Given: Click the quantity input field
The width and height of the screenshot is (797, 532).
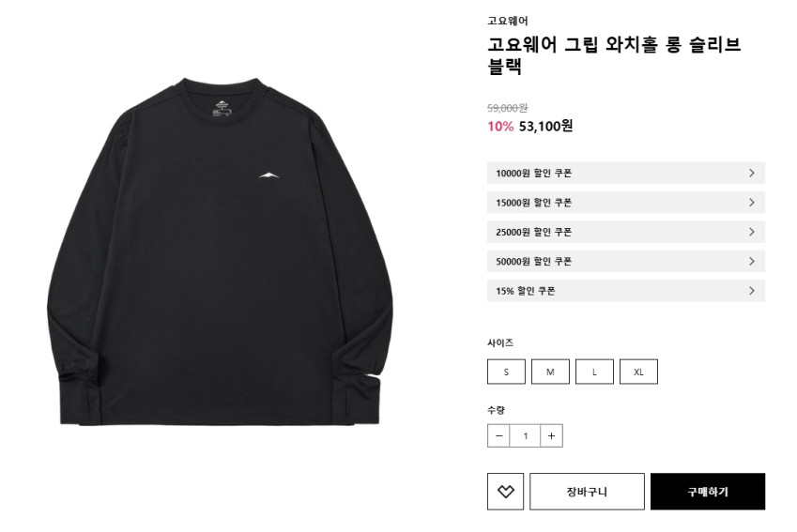Looking at the screenshot, I should click(x=525, y=436).
